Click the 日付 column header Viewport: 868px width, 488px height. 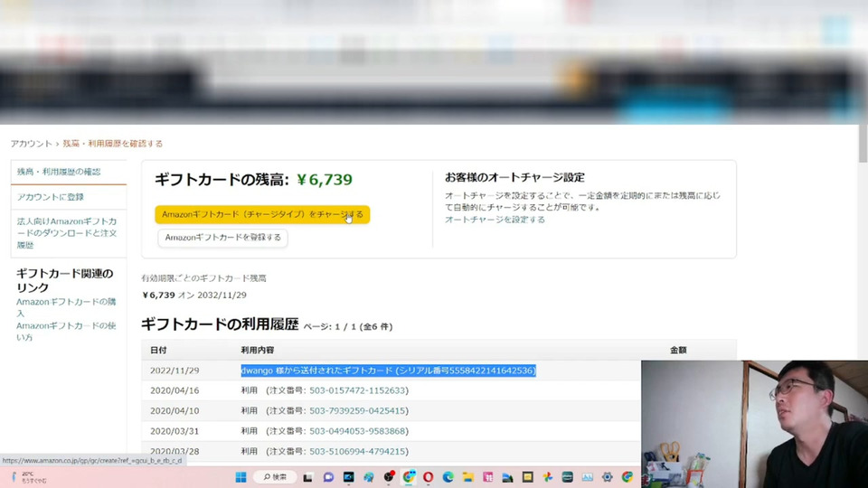[x=158, y=351]
